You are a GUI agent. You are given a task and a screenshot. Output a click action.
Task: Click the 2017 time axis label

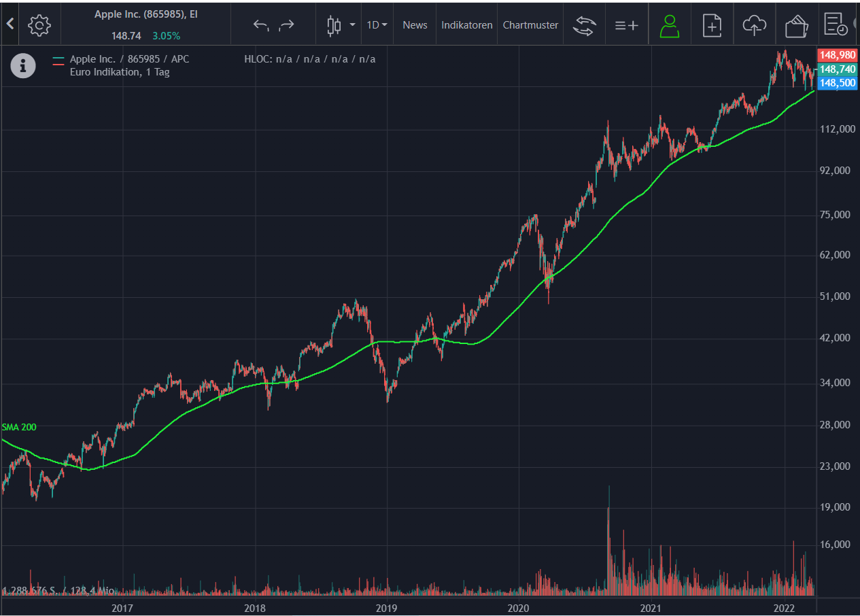pyautogui.click(x=122, y=607)
